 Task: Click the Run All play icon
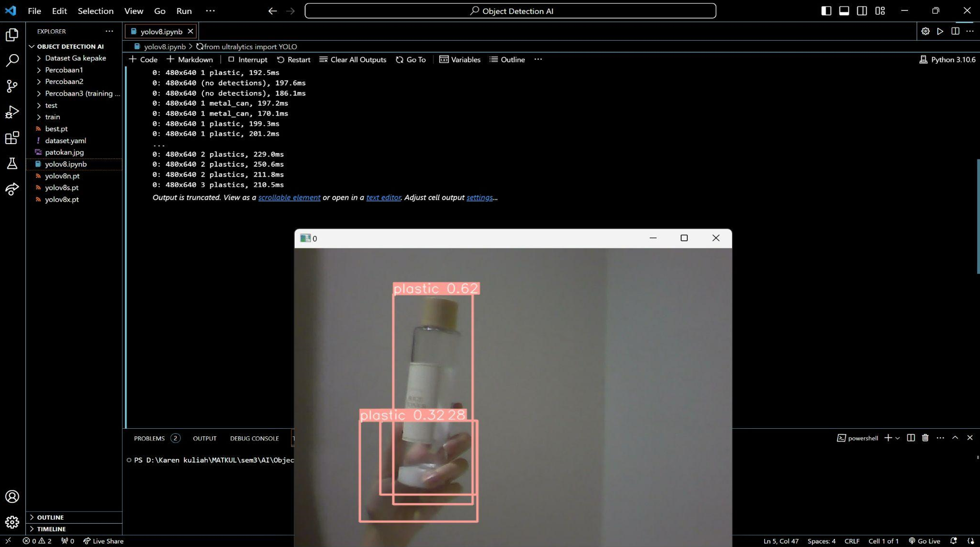pyautogui.click(x=940, y=31)
